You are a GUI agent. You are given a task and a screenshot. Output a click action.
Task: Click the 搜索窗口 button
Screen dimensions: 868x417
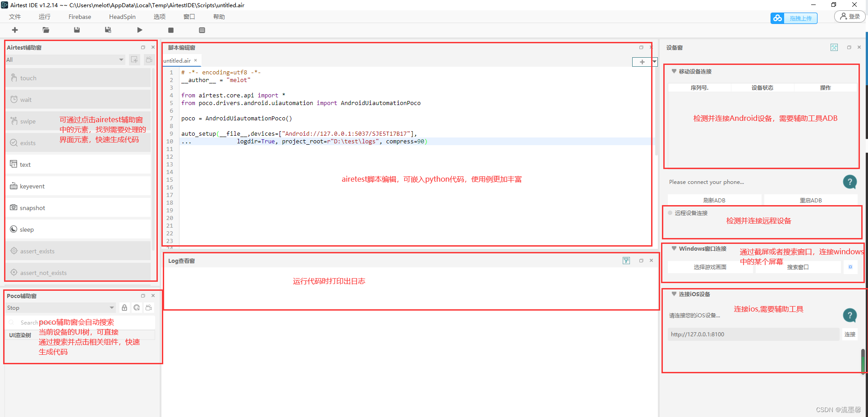click(x=798, y=267)
